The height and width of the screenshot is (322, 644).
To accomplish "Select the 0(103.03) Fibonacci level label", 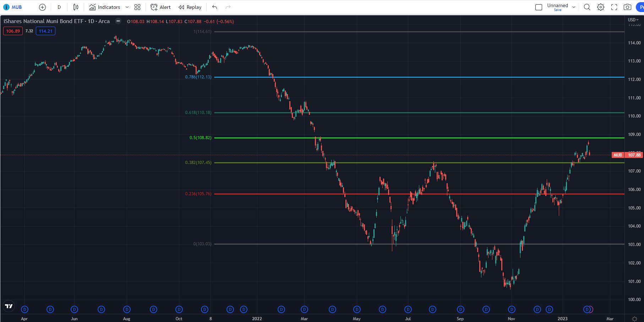I will point(202,244).
